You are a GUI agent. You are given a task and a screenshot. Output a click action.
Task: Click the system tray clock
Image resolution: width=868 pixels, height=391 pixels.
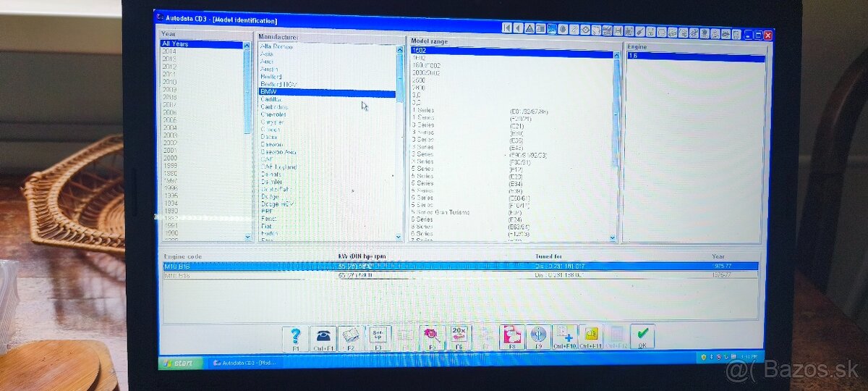(x=751, y=357)
